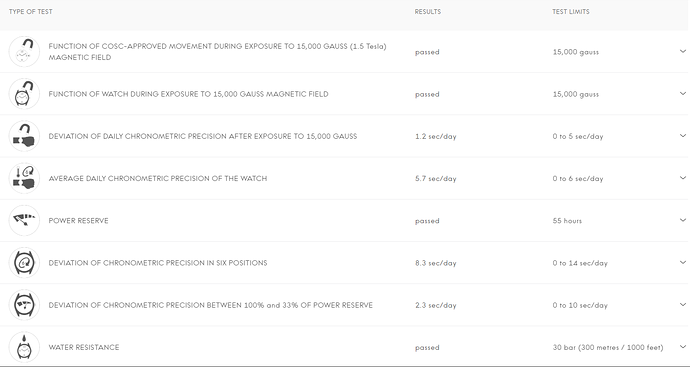Expand the average daily precision row chevron
The height and width of the screenshot is (367, 690).
click(683, 178)
